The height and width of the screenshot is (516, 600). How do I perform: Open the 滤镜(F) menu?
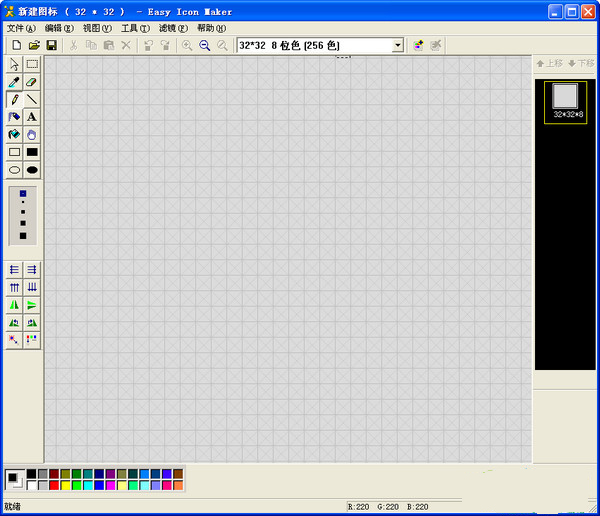(x=173, y=28)
